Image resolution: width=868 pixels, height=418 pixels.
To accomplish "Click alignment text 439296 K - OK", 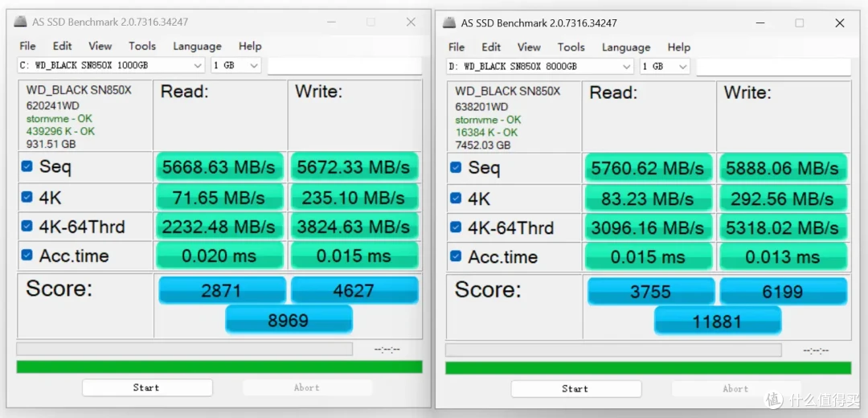I will click(60, 131).
